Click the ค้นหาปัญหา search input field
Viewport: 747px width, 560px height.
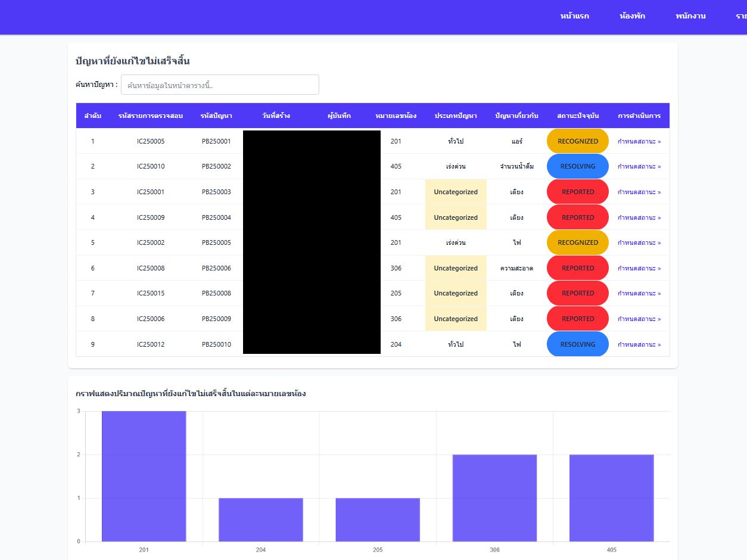[x=220, y=85]
